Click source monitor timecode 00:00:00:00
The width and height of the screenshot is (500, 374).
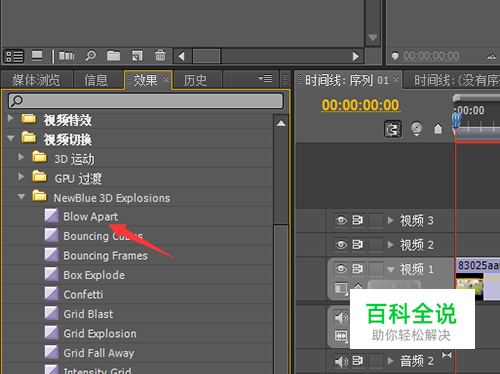[x=431, y=56]
